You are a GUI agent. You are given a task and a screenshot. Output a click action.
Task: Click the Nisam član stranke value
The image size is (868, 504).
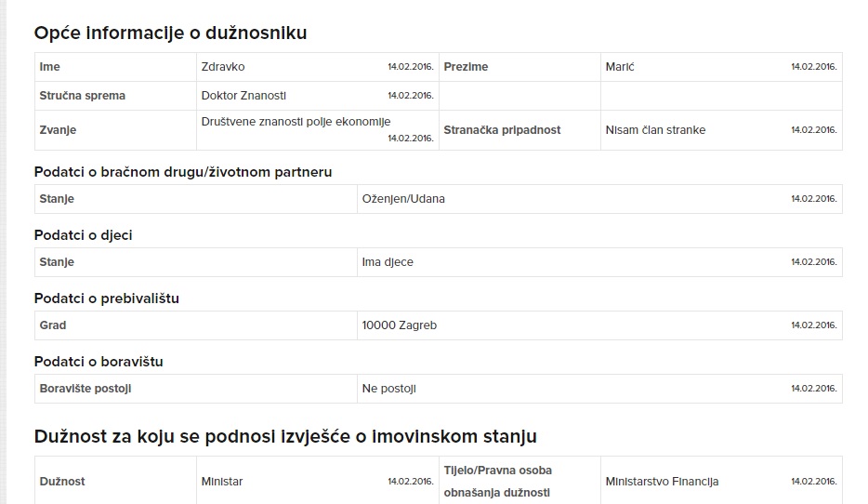(655, 130)
